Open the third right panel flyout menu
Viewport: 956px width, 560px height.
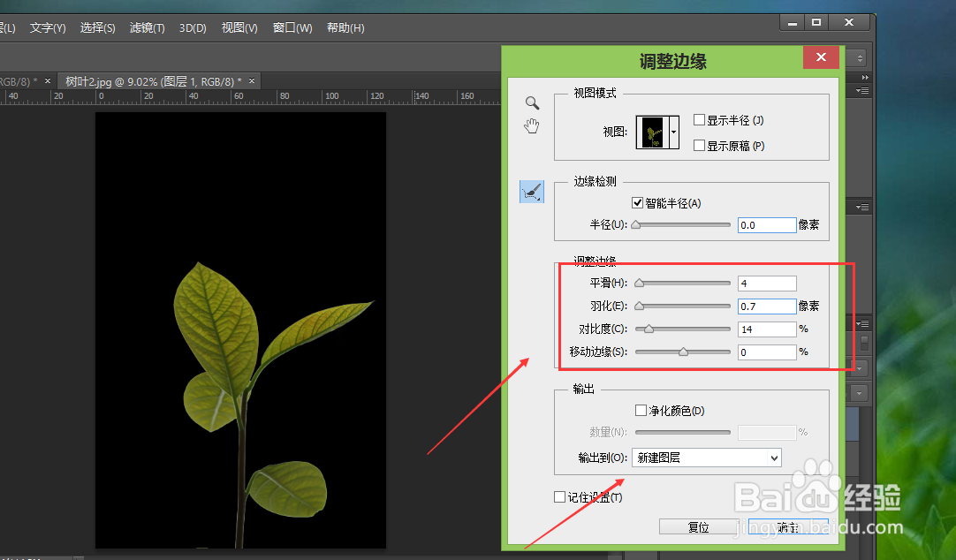(x=862, y=323)
